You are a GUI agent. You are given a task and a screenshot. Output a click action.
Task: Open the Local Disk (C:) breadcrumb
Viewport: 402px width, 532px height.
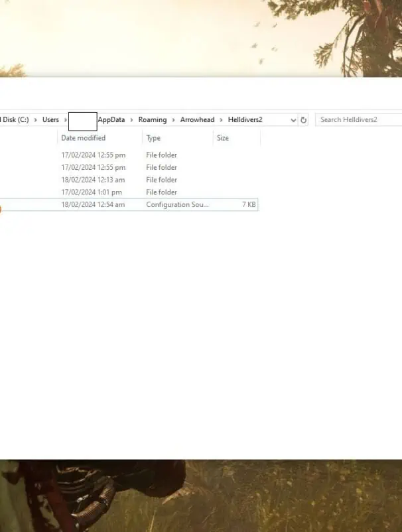coord(15,120)
